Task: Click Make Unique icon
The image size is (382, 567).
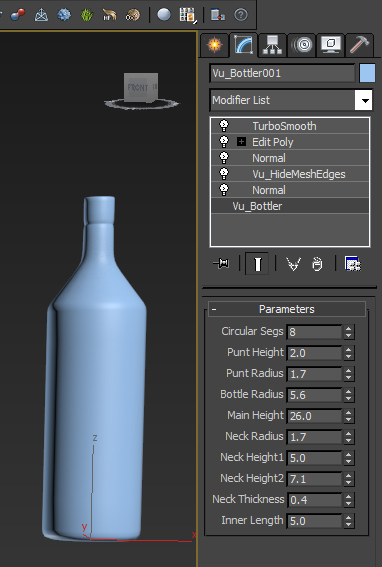Action: [x=293, y=264]
